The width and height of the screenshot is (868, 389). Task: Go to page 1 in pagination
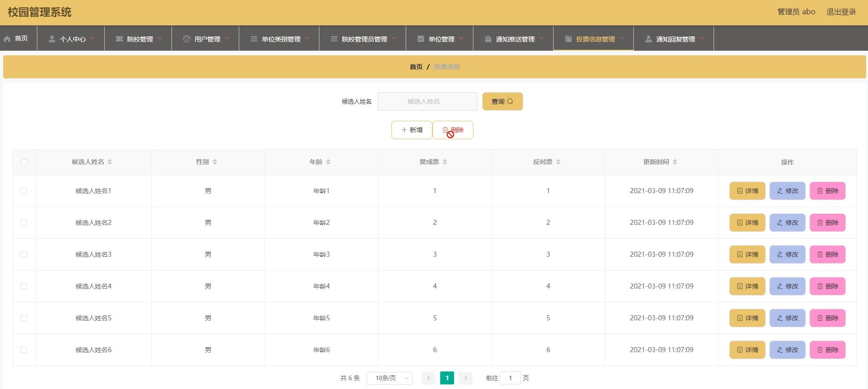447,378
